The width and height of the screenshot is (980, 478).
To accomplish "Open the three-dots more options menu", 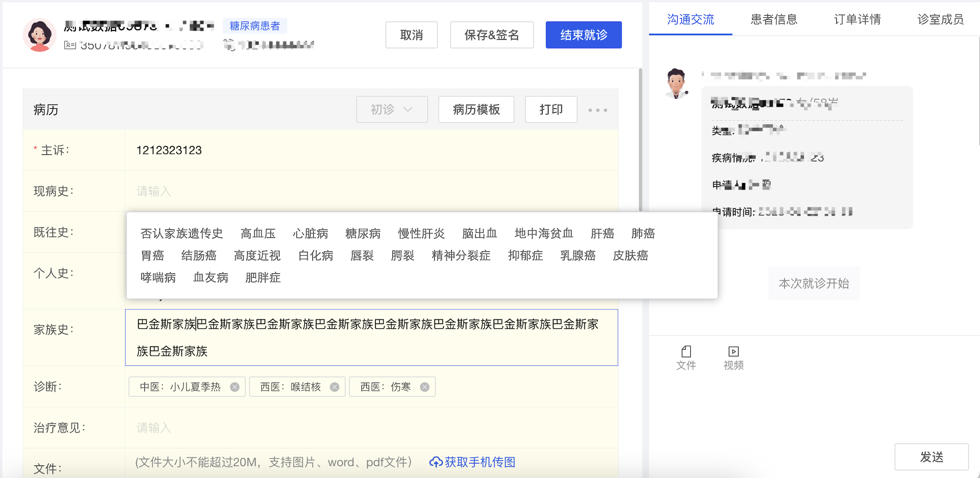I will (x=598, y=110).
